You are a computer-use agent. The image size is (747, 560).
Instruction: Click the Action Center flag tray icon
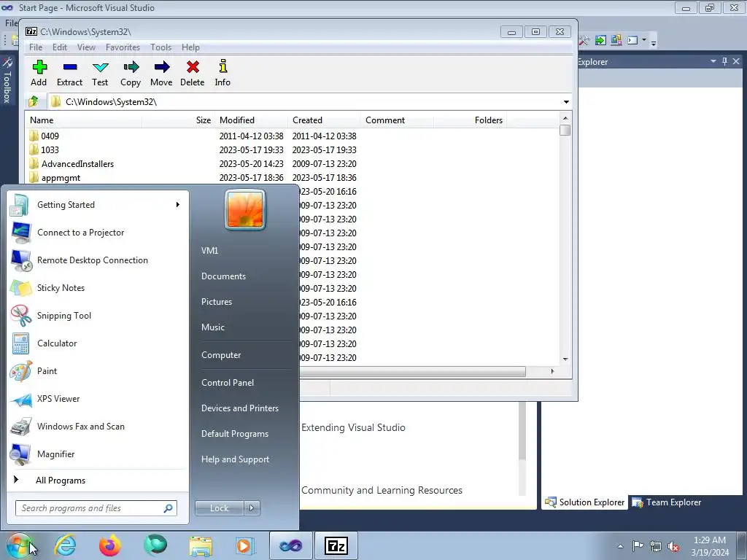coord(638,546)
